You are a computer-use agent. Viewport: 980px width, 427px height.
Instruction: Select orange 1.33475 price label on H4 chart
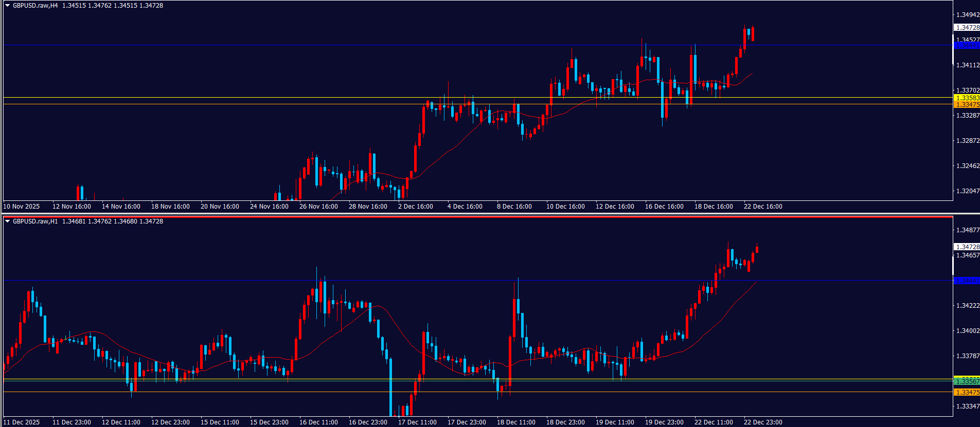coord(967,105)
